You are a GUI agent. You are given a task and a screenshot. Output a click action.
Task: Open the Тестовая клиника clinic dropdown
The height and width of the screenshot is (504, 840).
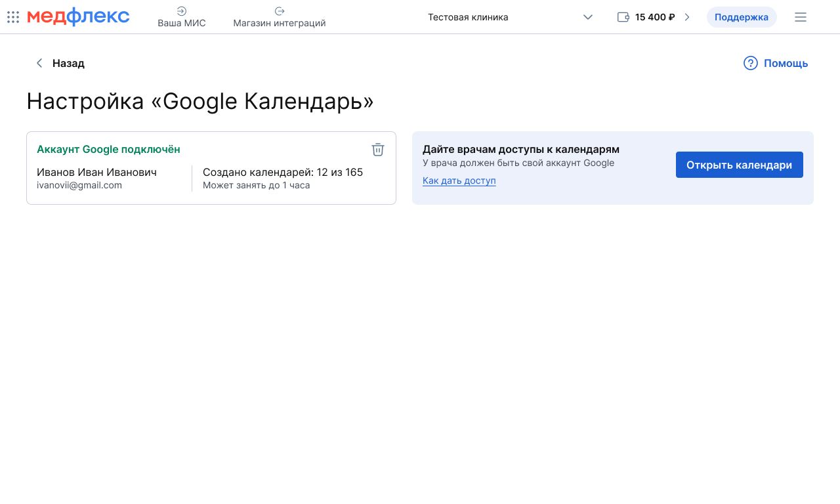pos(468,17)
